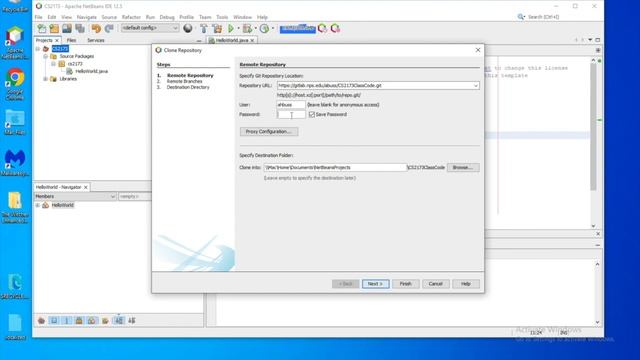Open the Tools menu
Image resolution: width=640 pixels, height=360 pixels.
[222, 17]
